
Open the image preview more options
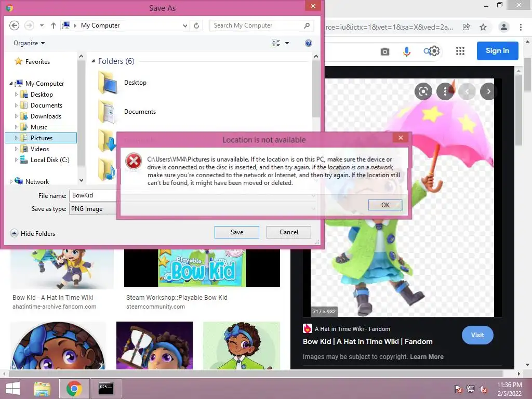[x=445, y=91]
